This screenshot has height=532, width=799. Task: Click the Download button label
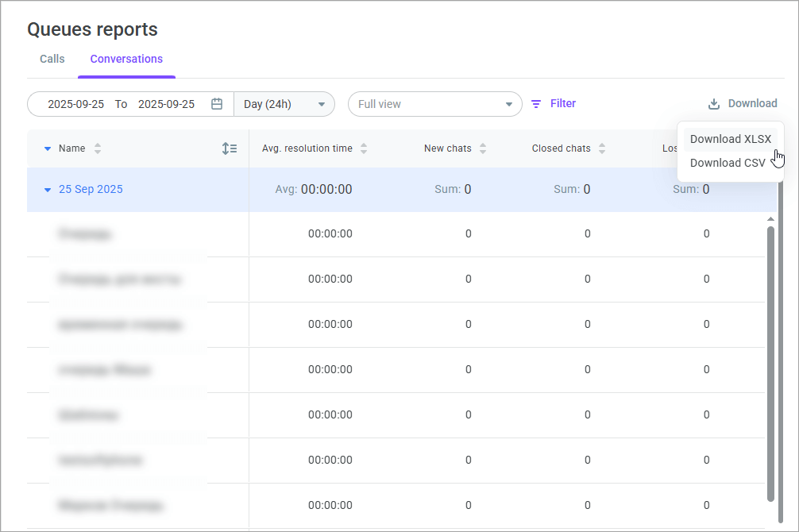coord(752,104)
